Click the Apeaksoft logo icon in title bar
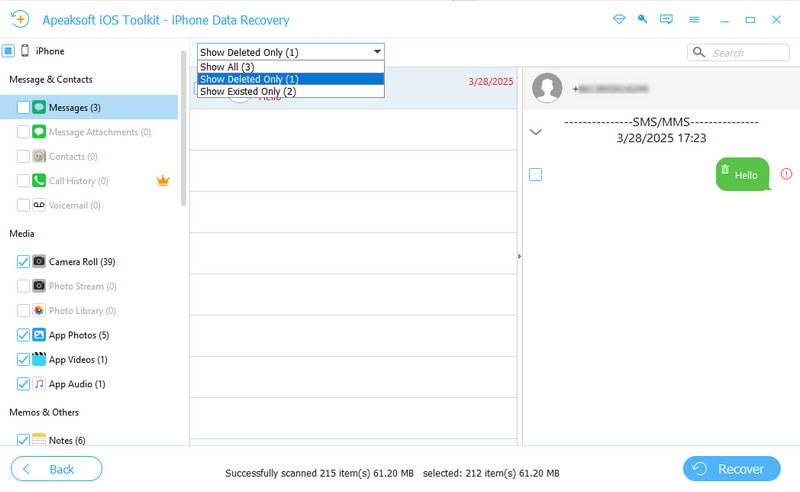The height and width of the screenshot is (492, 800). click(x=20, y=20)
